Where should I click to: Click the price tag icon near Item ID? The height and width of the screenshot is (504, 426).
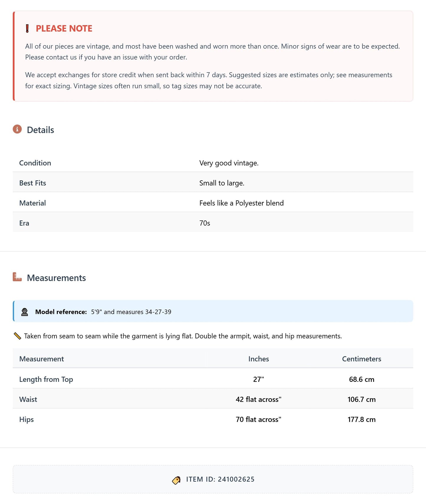pos(176,480)
